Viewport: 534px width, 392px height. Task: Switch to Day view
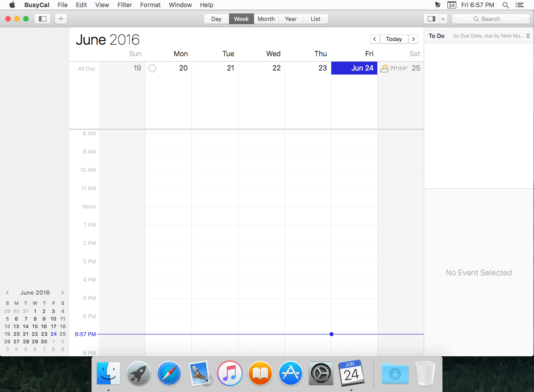point(217,19)
